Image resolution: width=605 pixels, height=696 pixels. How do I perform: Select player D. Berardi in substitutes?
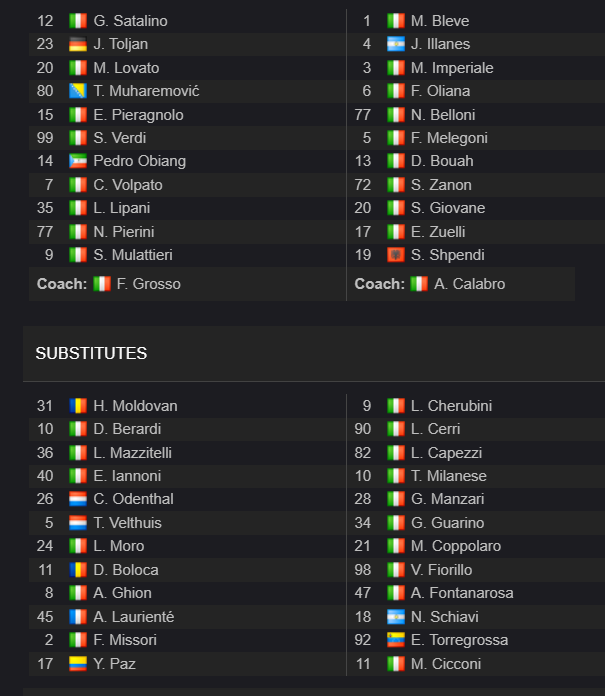coord(127,429)
